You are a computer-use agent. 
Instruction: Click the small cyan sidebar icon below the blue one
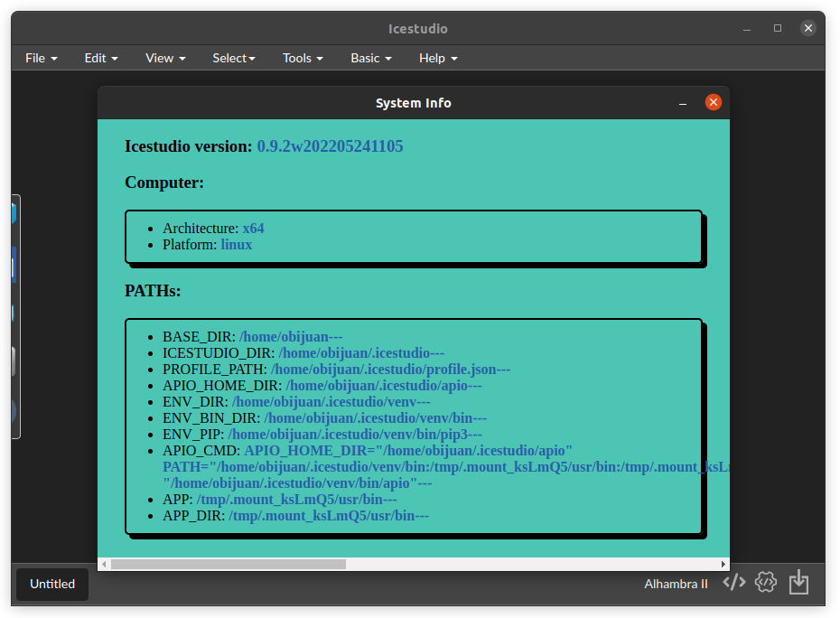coord(14,312)
